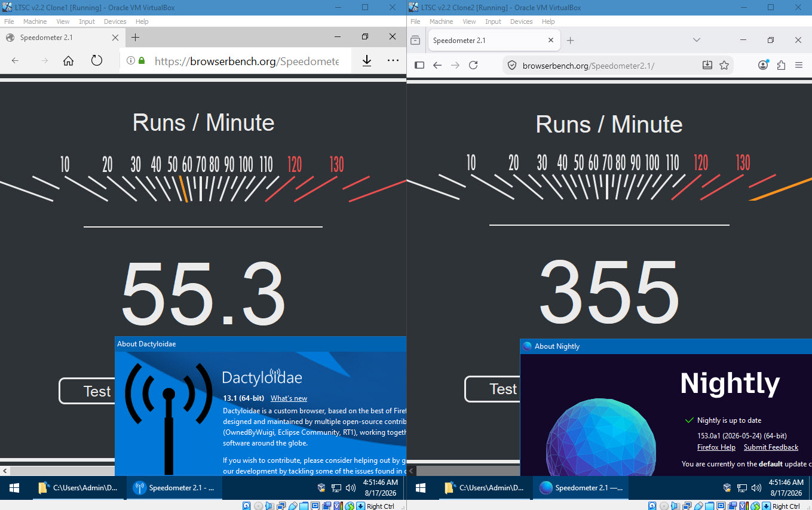Open the File menu in Clone1 VirtualBox window
The width and height of the screenshot is (812, 510).
[9, 21]
